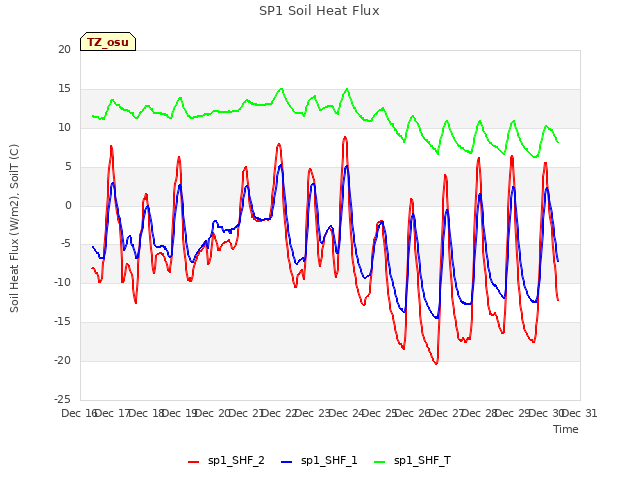
Task: Click the green line's peak near Dec 22
Action: point(281,89)
